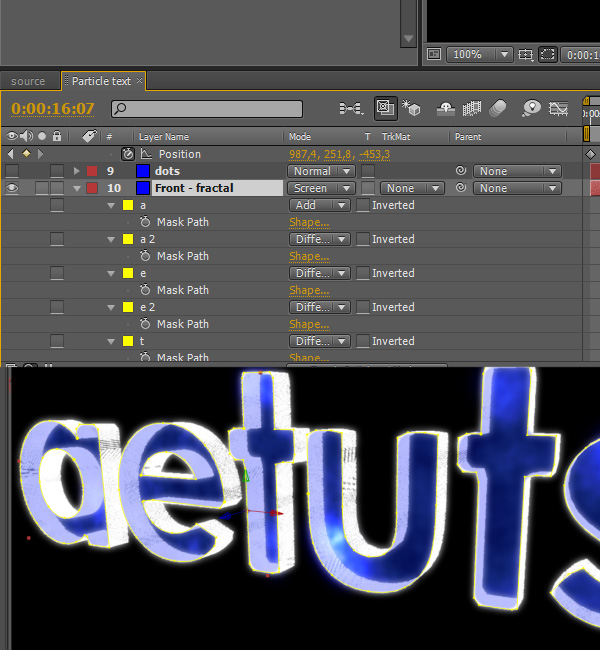
Task: Click the audio speaker column header icon
Action: [x=26, y=136]
